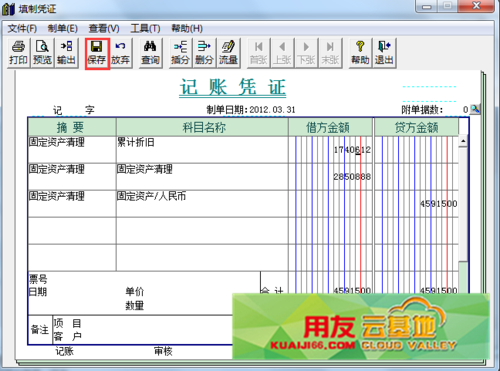
Task: Click the 输出 export icon
Action: [x=66, y=53]
